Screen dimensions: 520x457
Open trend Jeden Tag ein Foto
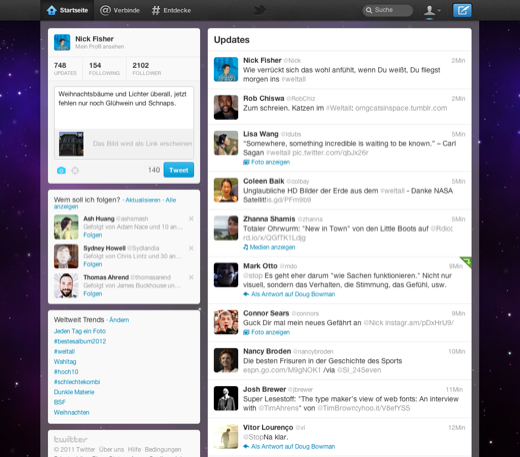coord(80,331)
